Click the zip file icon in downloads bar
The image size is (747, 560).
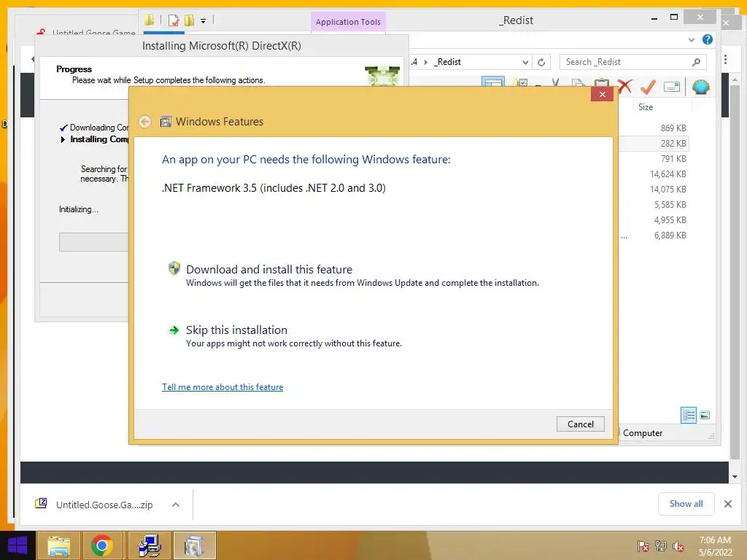point(41,504)
